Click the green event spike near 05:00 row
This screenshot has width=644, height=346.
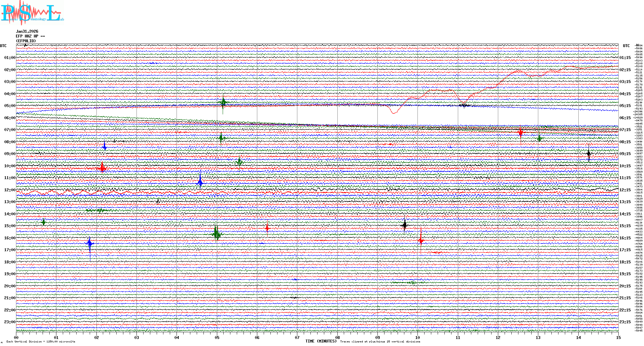(223, 103)
